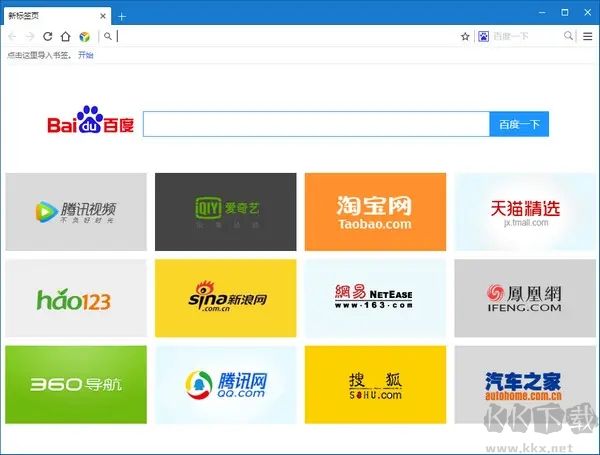Click the Baidu logo
600x455 pixels.
tap(91, 120)
